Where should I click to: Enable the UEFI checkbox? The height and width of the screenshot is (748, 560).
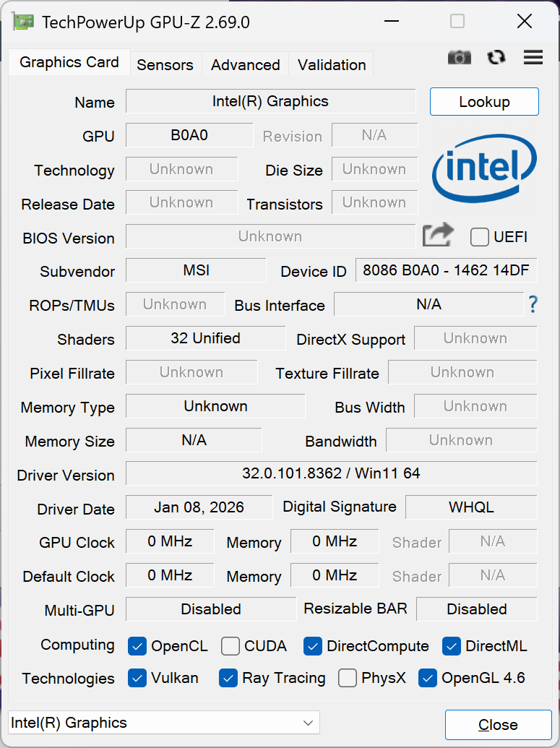coord(478,237)
